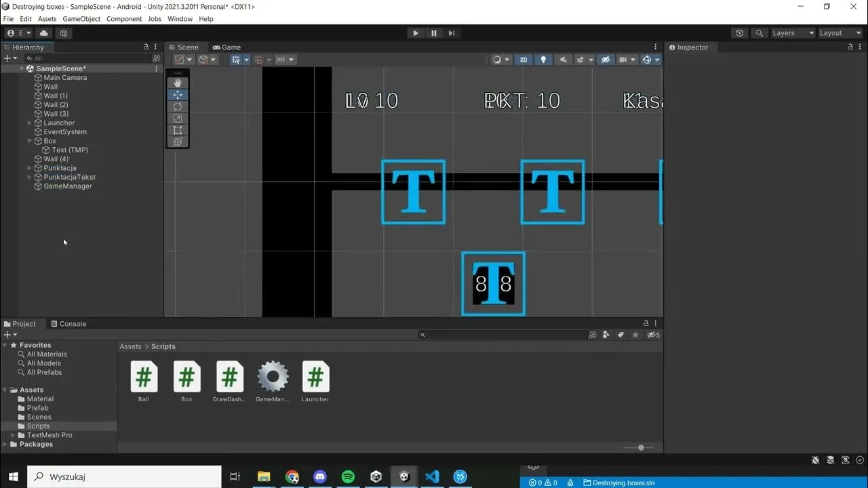The height and width of the screenshot is (488, 868).
Task: Toggle scene visibility hidden-objects button
Action: (x=606, y=60)
